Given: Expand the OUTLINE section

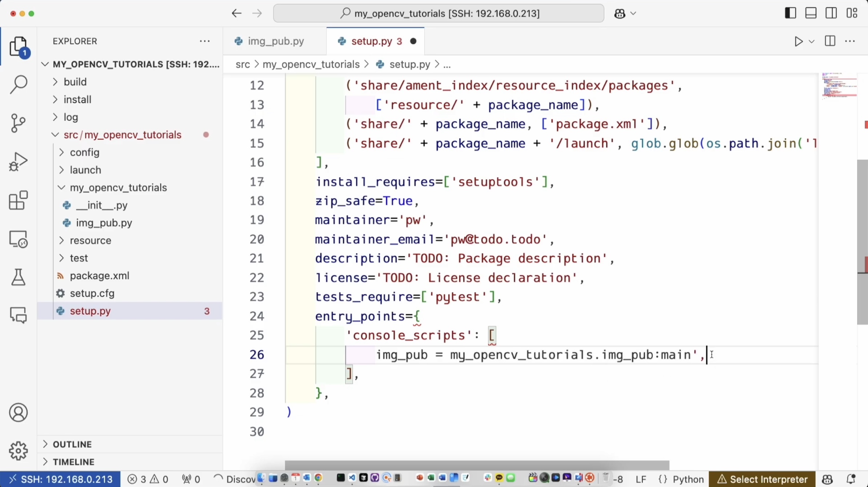Looking at the screenshot, I should pos(72,444).
